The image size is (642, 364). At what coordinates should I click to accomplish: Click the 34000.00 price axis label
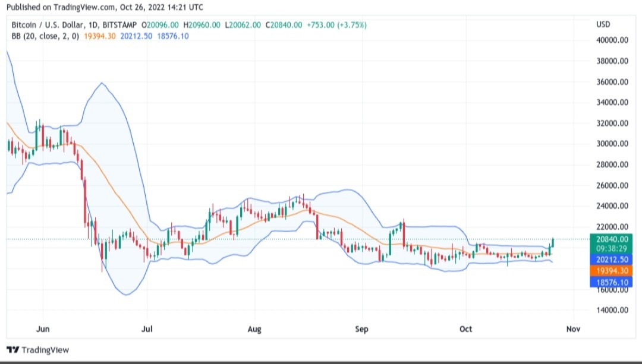pos(612,102)
